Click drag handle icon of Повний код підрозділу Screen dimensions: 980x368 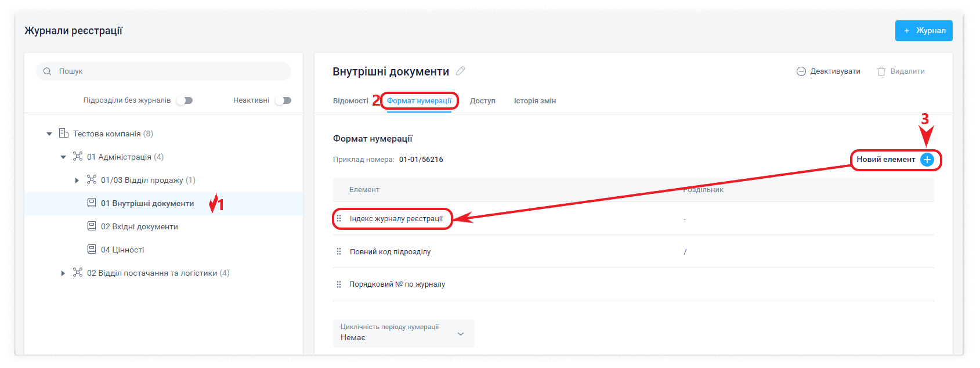[x=339, y=252]
